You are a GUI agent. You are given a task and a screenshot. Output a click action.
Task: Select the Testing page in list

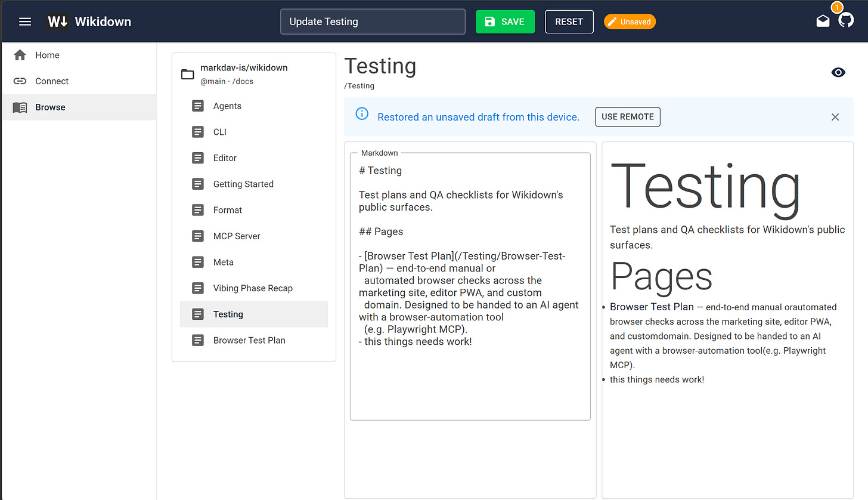click(x=253, y=314)
